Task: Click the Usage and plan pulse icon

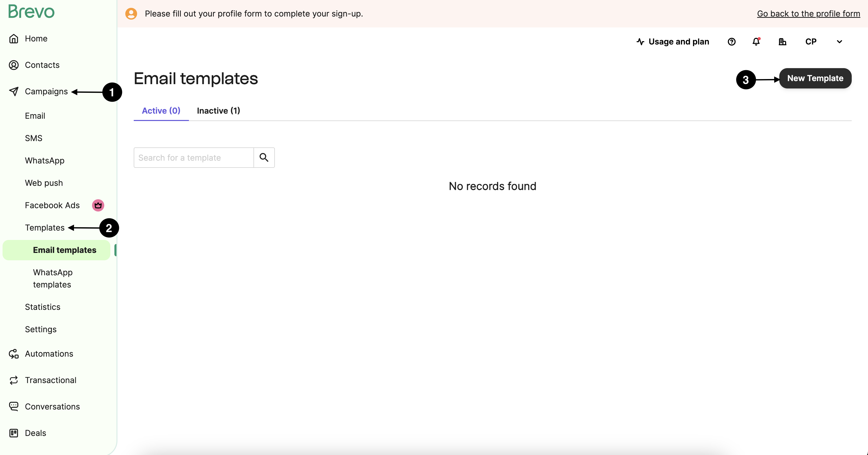Action: tap(640, 42)
